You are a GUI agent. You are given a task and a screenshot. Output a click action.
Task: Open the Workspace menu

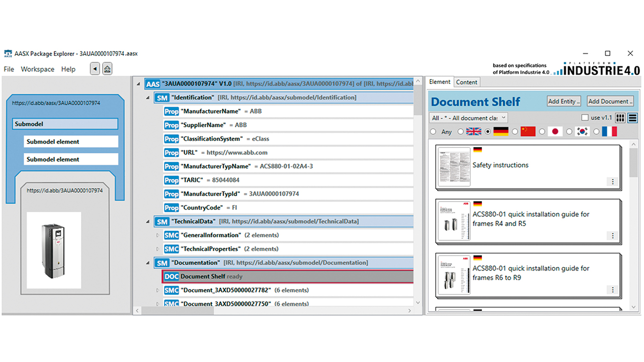coord(37,69)
